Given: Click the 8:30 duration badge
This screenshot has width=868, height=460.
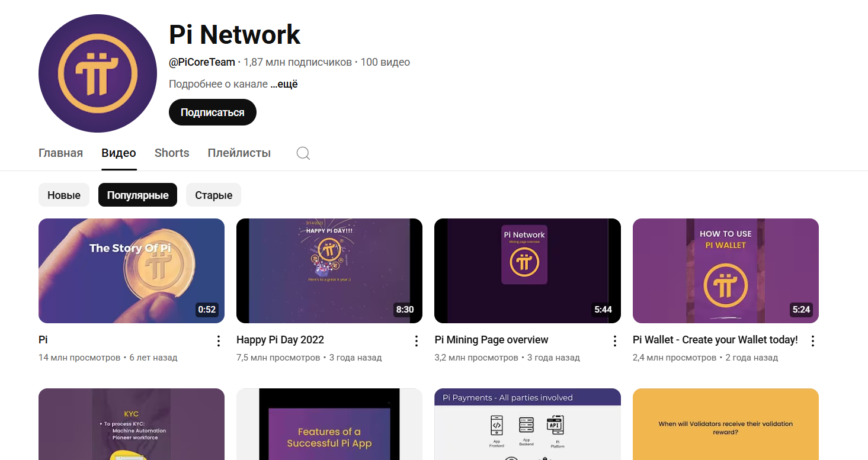Looking at the screenshot, I should pos(405,310).
